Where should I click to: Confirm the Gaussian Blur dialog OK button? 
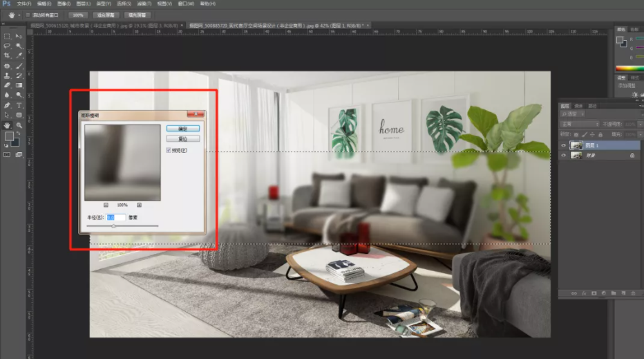click(183, 129)
